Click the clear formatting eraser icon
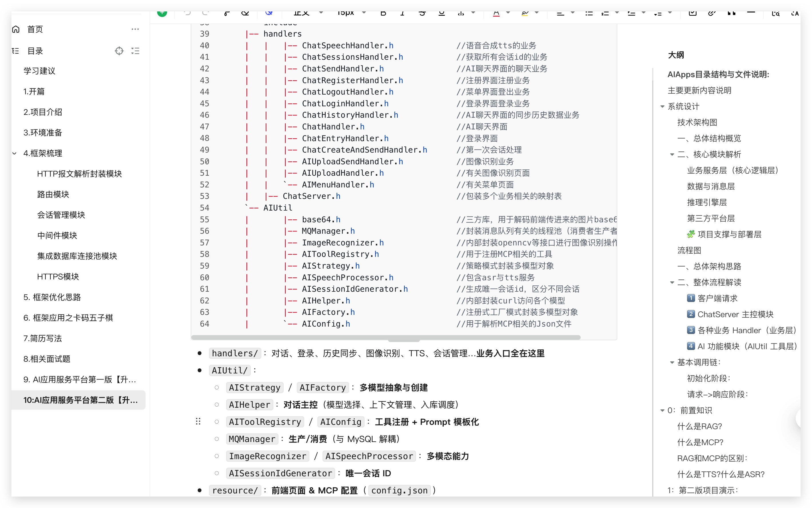Screen dimensions: 812x508 click(245, 13)
